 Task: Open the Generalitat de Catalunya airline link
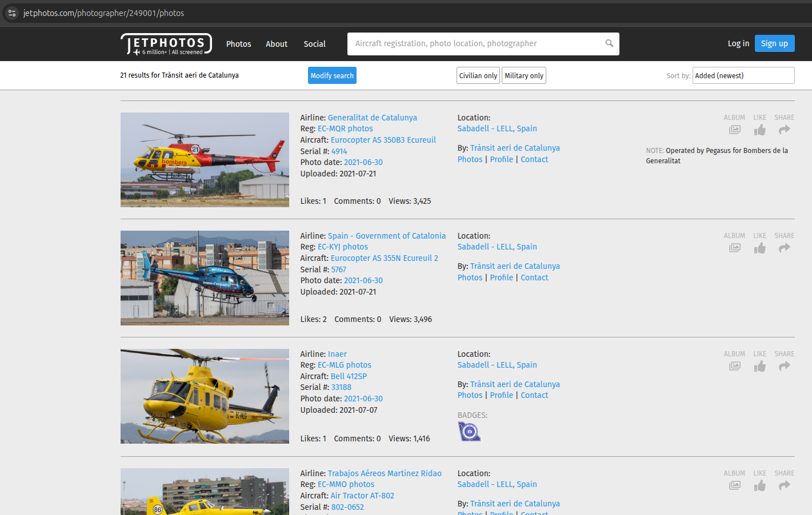372,118
